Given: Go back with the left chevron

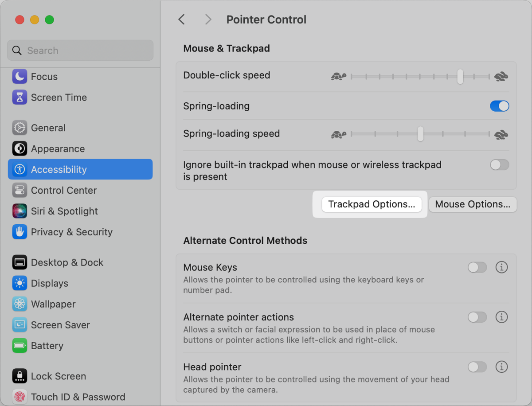Looking at the screenshot, I should point(181,20).
